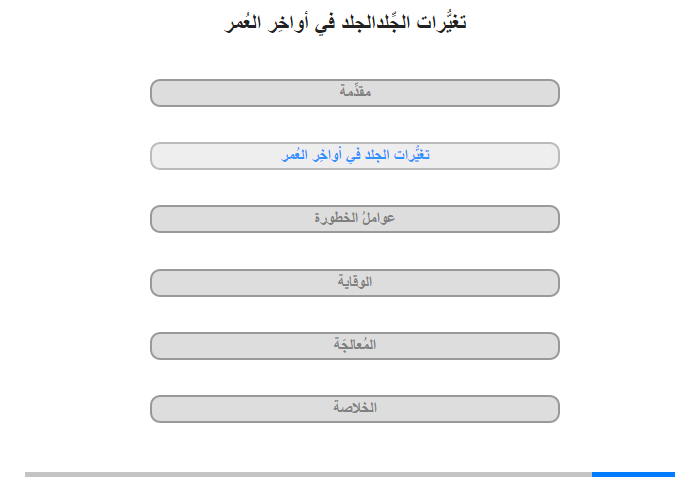The height and width of the screenshot is (480, 700).
Task: Go to the عواملُ الخطورة section
Action: coord(354,219)
